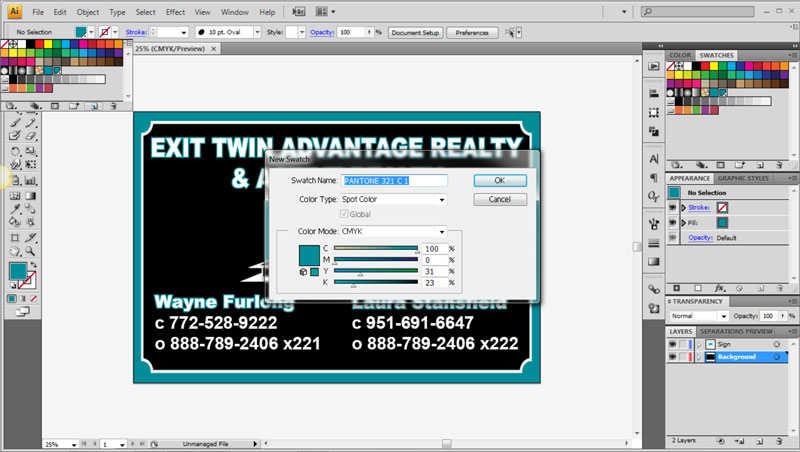
Task: Select the Eyedropper tool
Action: (15, 209)
